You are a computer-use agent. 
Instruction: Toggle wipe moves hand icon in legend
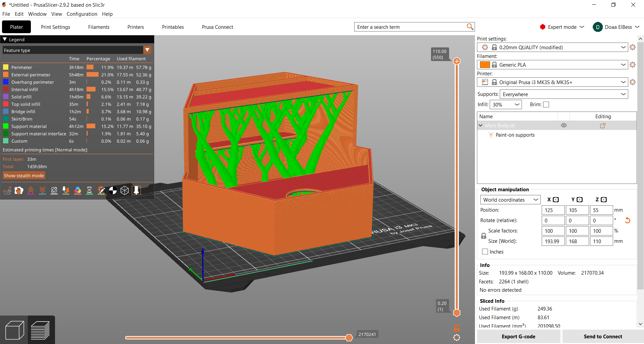19,191
